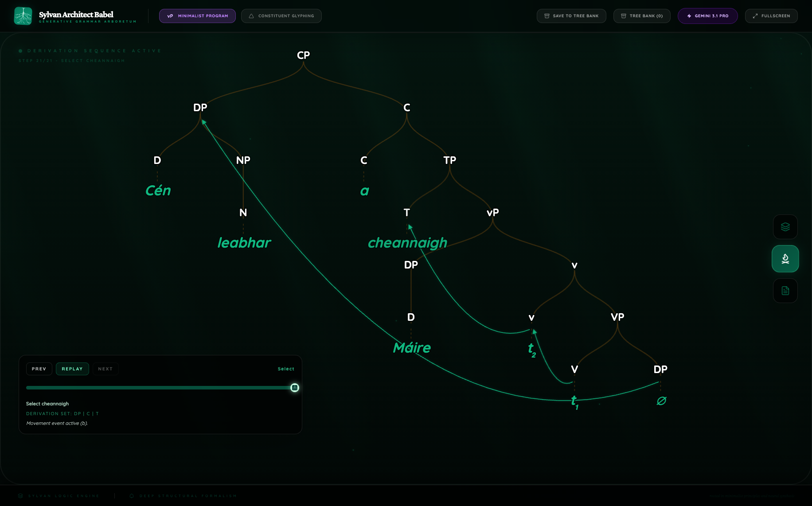
Task: Save current tree to Tree Bank
Action: pos(571,16)
